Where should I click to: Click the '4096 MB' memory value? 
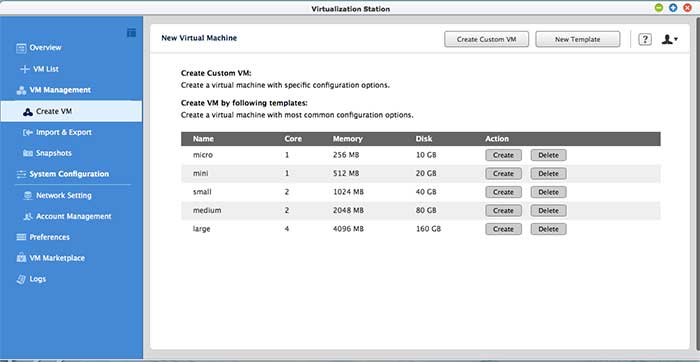click(348, 229)
